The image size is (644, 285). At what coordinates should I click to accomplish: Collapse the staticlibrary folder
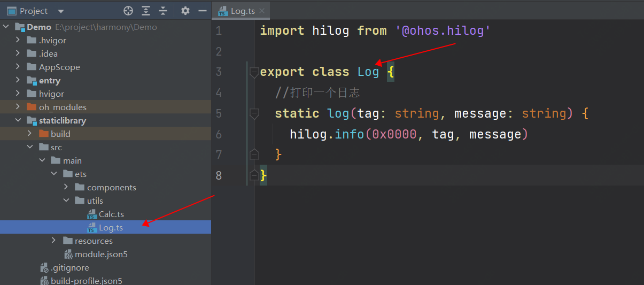(18, 120)
